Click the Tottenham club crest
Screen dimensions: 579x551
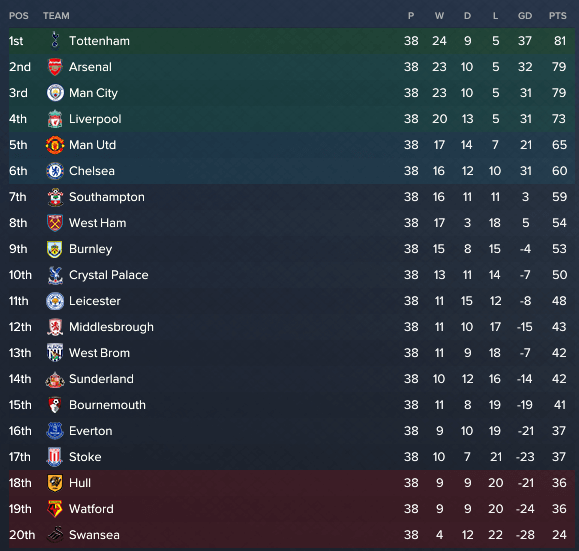(x=55, y=41)
